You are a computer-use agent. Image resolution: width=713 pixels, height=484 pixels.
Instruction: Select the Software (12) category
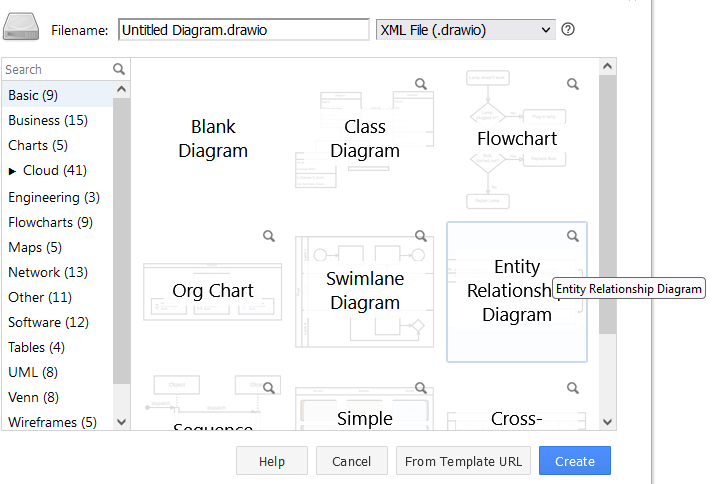tap(57, 323)
